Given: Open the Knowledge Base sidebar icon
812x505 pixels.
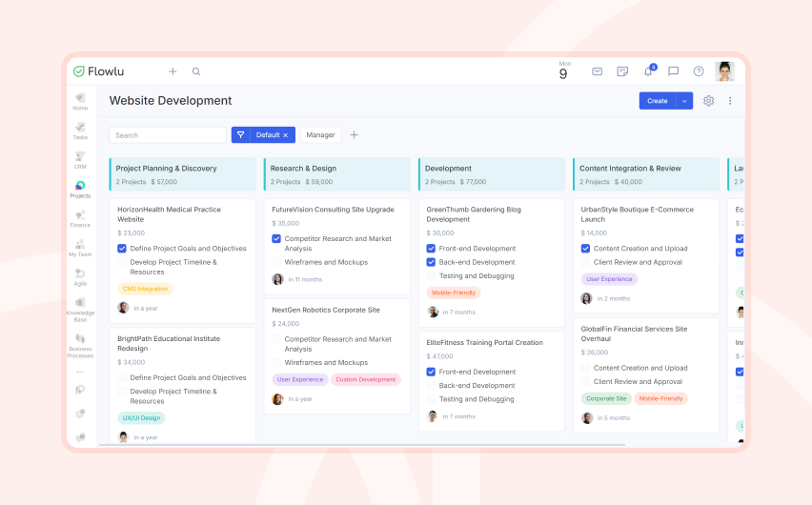Looking at the screenshot, I should pyautogui.click(x=80, y=310).
